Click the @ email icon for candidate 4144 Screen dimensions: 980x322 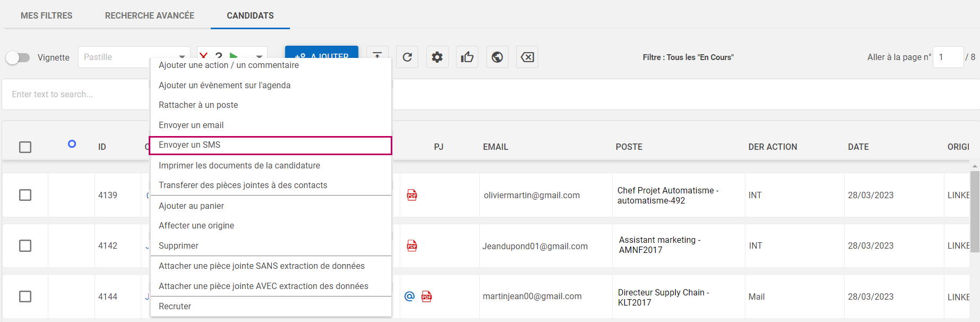click(x=409, y=296)
